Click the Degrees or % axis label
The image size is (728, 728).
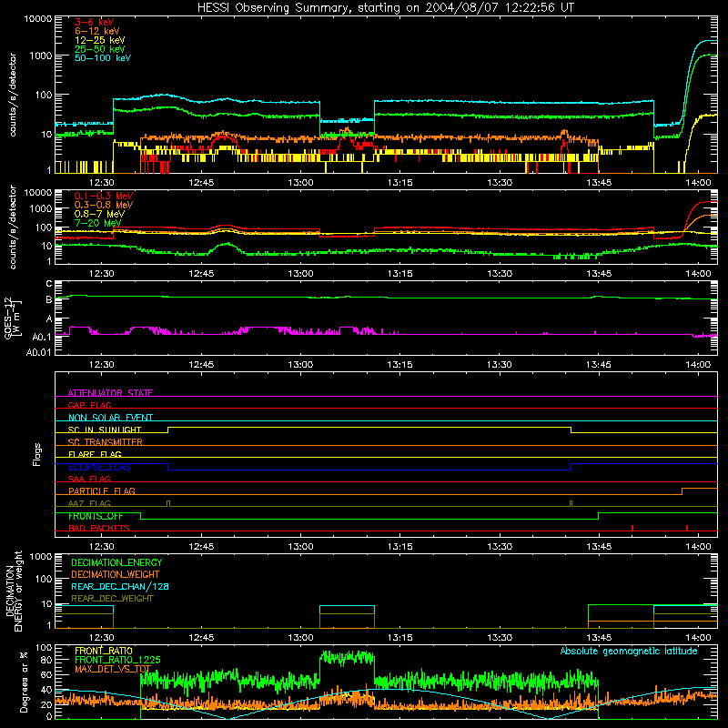24,682
